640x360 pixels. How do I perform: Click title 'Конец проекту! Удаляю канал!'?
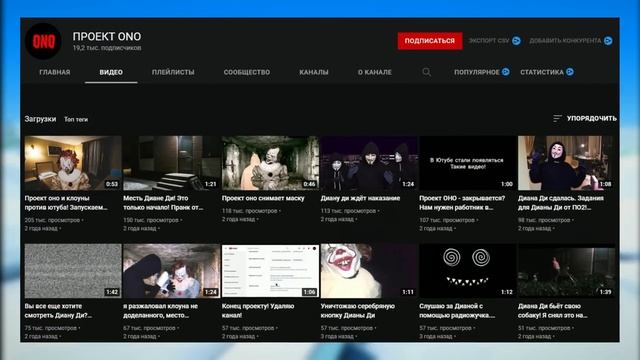click(x=258, y=311)
